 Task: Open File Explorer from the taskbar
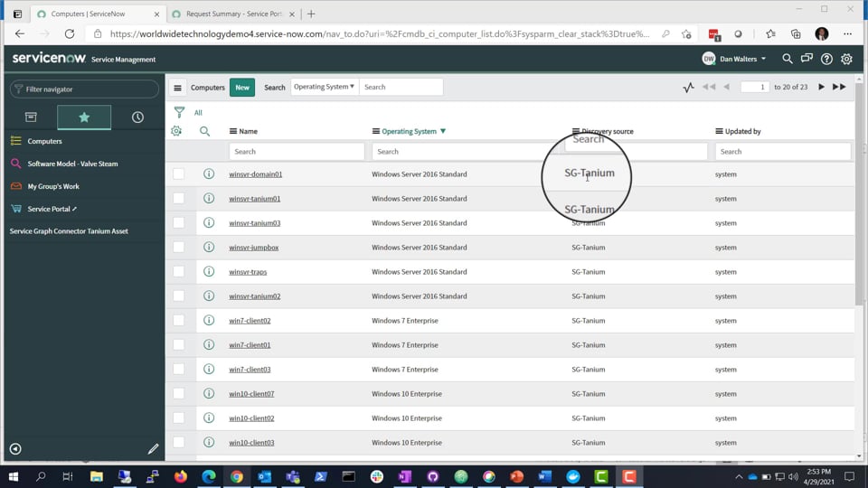pyautogui.click(x=97, y=476)
